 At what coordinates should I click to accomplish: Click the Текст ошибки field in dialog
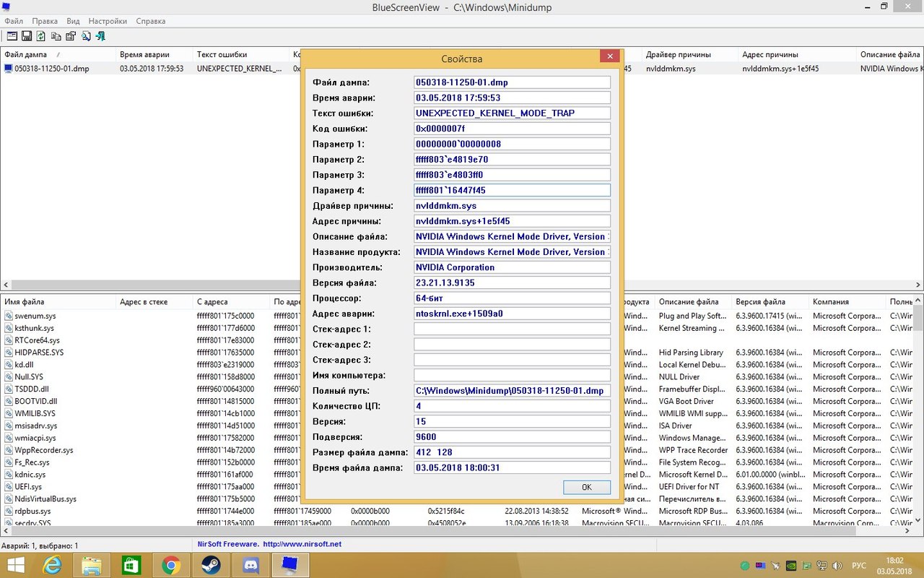tap(512, 113)
